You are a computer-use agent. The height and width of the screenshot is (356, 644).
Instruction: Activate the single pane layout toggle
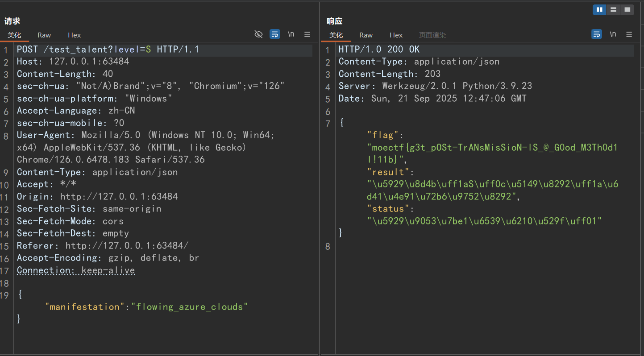tap(627, 9)
